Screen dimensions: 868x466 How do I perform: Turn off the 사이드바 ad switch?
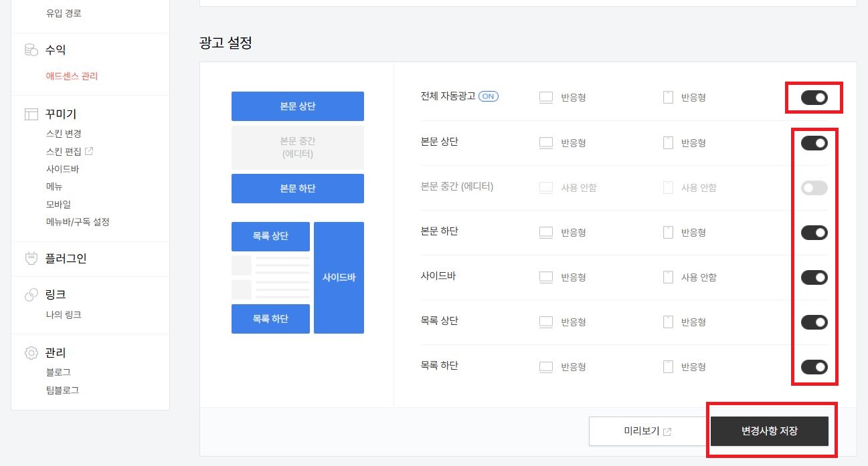click(814, 277)
